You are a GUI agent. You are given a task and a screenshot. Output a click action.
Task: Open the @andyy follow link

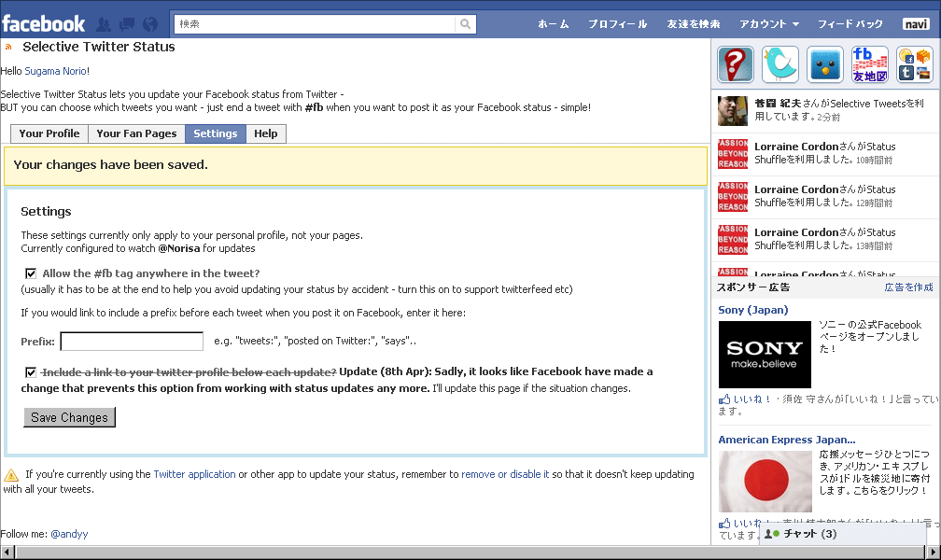coord(69,534)
